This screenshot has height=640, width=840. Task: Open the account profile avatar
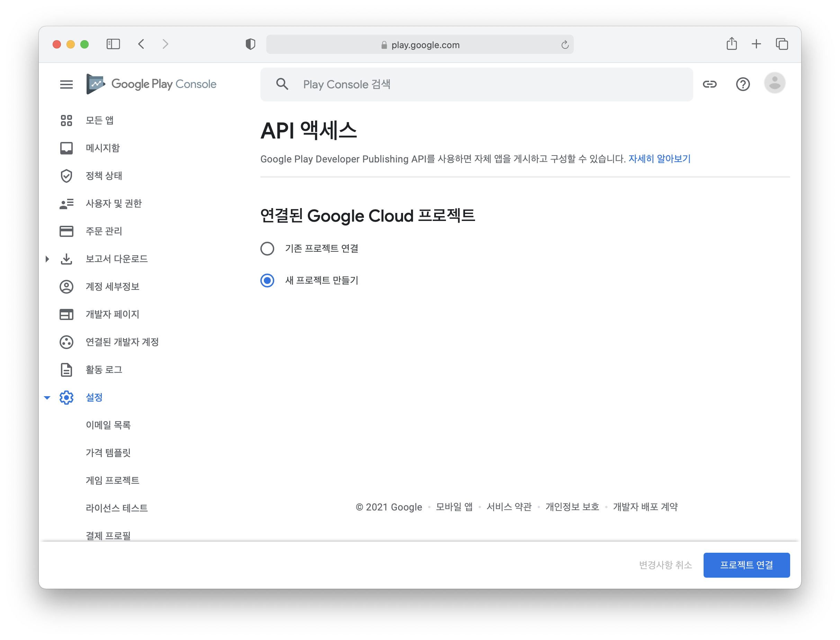[x=775, y=83]
